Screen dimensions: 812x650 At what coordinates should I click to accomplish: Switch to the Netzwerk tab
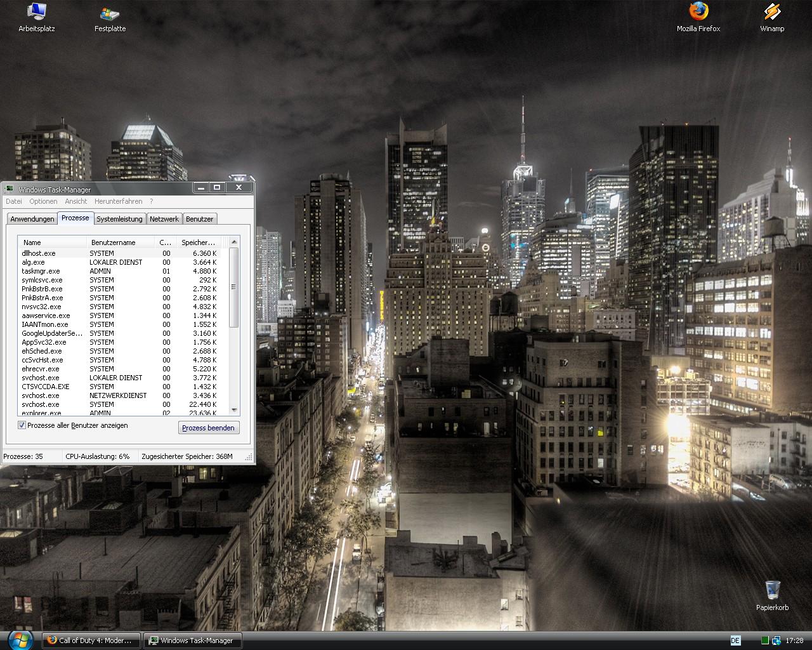164,219
